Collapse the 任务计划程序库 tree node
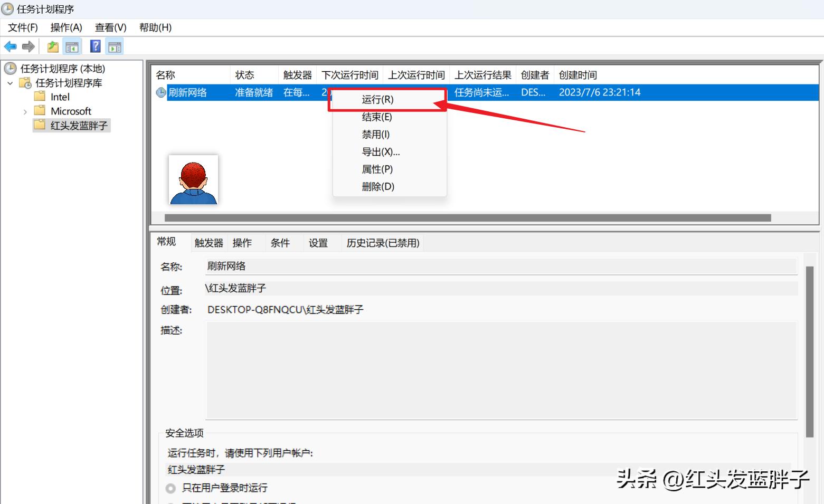The image size is (824, 504). (10, 82)
